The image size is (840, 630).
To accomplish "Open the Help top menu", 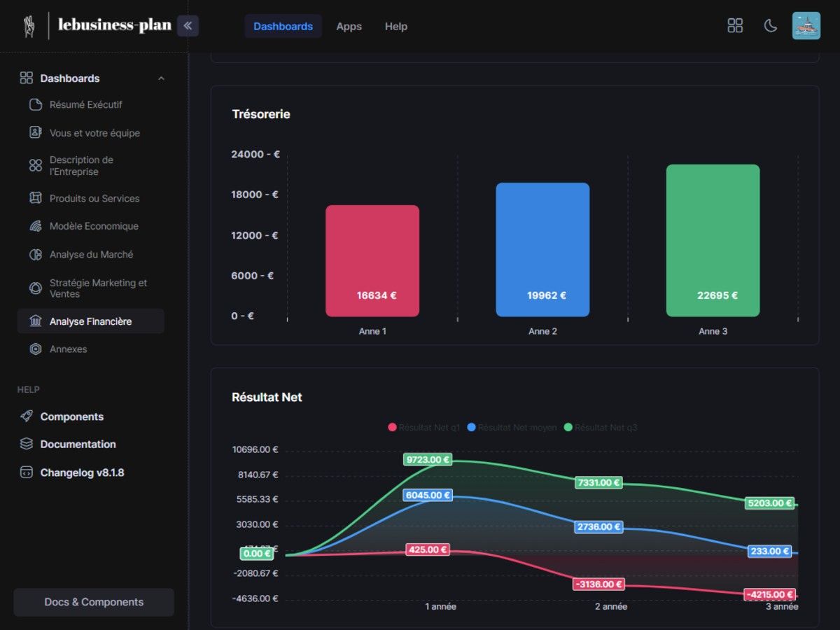I will tap(395, 27).
